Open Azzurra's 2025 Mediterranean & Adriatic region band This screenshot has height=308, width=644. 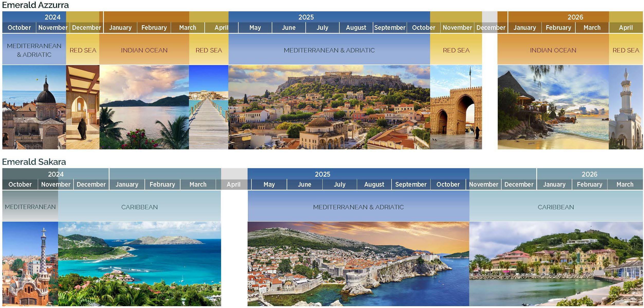(329, 50)
